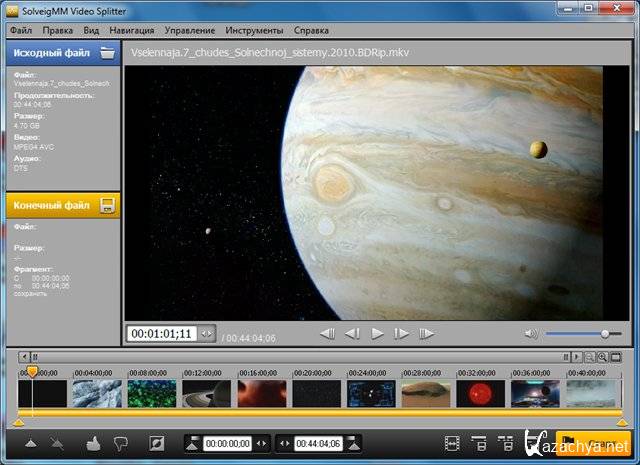This screenshot has height=465, width=640.
Task: Click the volume slider handle
Action: tap(604, 333)
